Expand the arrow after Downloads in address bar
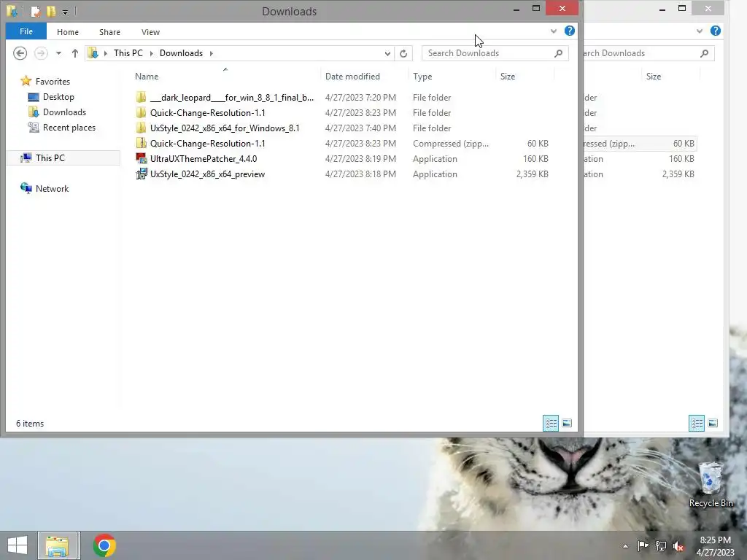The height and width of the screenshot is (560, 747). (211, 53)
